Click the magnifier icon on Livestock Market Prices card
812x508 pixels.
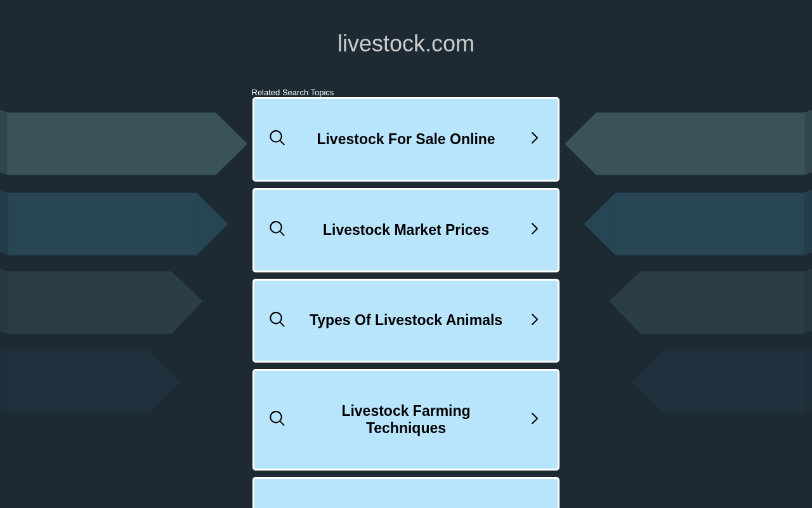pyautogui.click(x=277, y=229)
